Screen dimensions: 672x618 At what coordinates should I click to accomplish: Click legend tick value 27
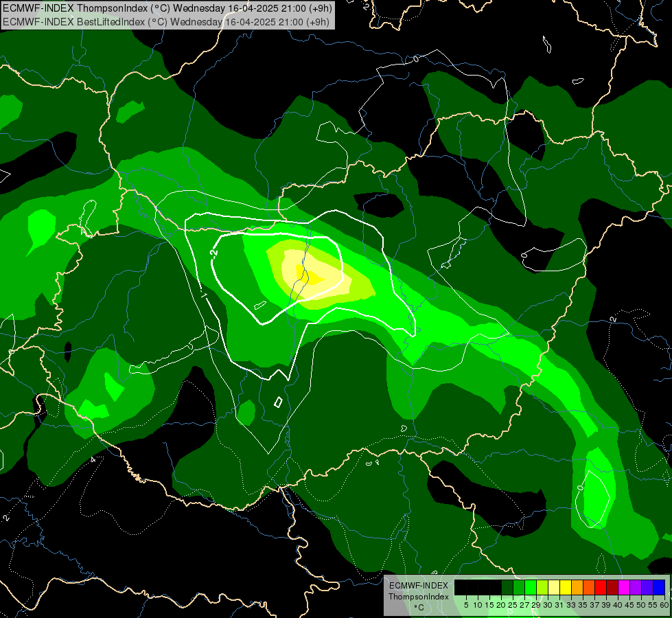click(x=524, y=605)
